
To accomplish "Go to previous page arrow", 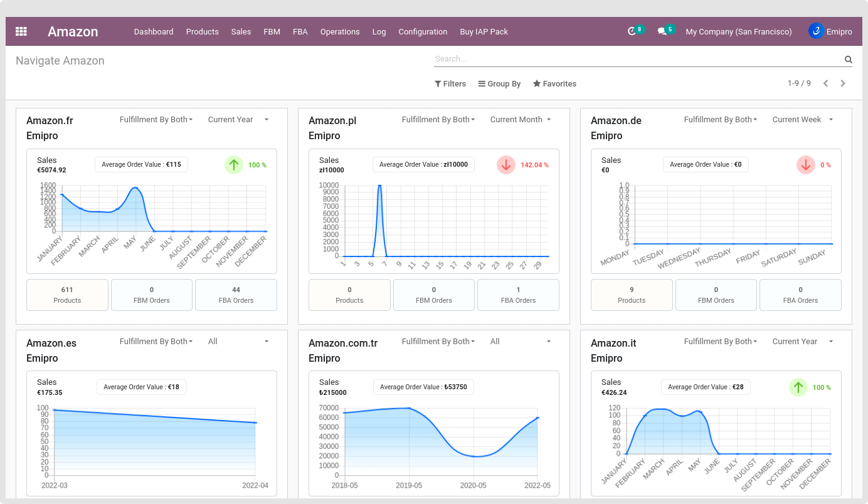I will click(825, 83).
